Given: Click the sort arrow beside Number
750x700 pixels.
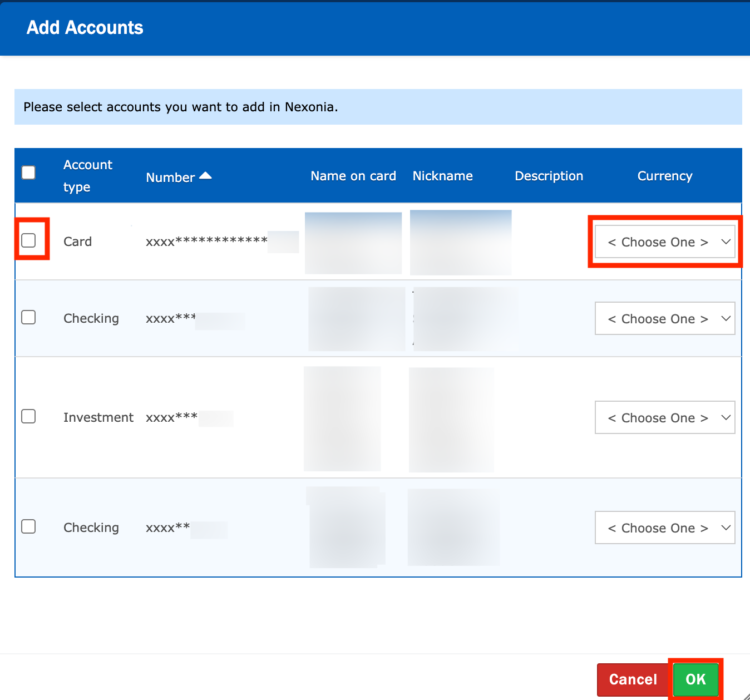Looking at the screenshot, I should click(205, 176).
